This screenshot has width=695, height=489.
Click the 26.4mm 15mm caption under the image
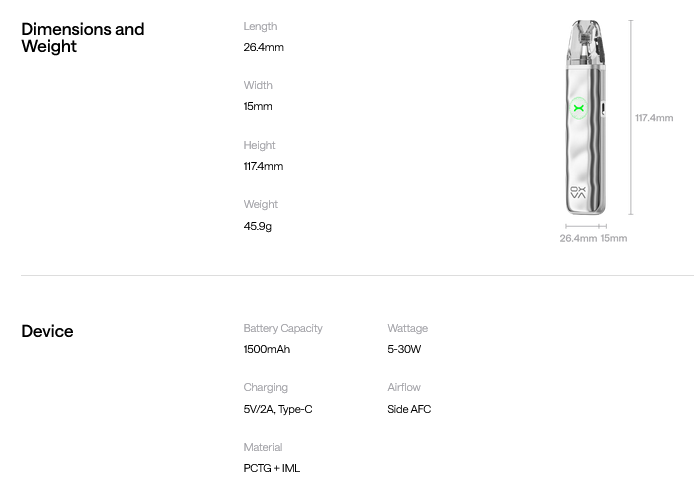point(593,238)
